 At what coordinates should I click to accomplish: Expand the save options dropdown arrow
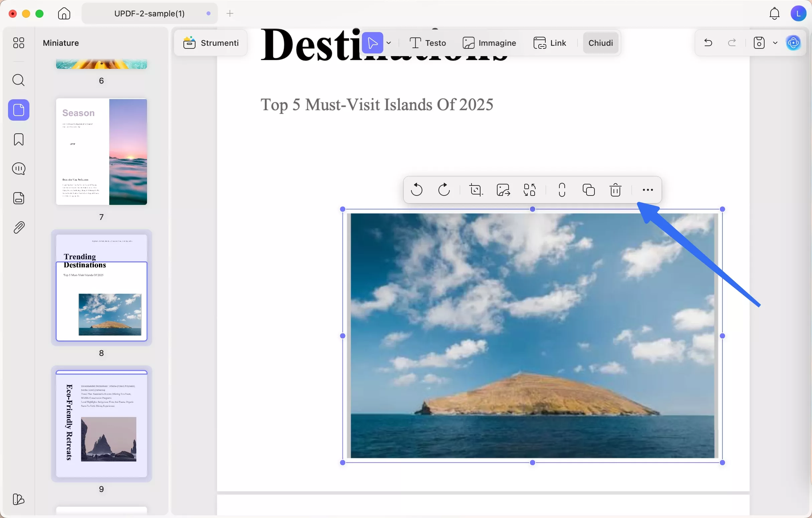tap(775, 43)
